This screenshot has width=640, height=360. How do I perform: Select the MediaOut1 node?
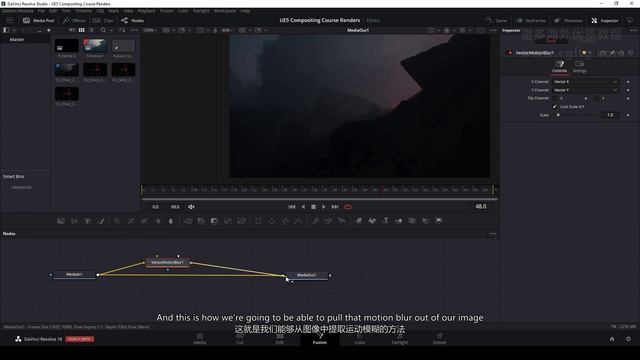pyautogui.click(x=307, y=275)
